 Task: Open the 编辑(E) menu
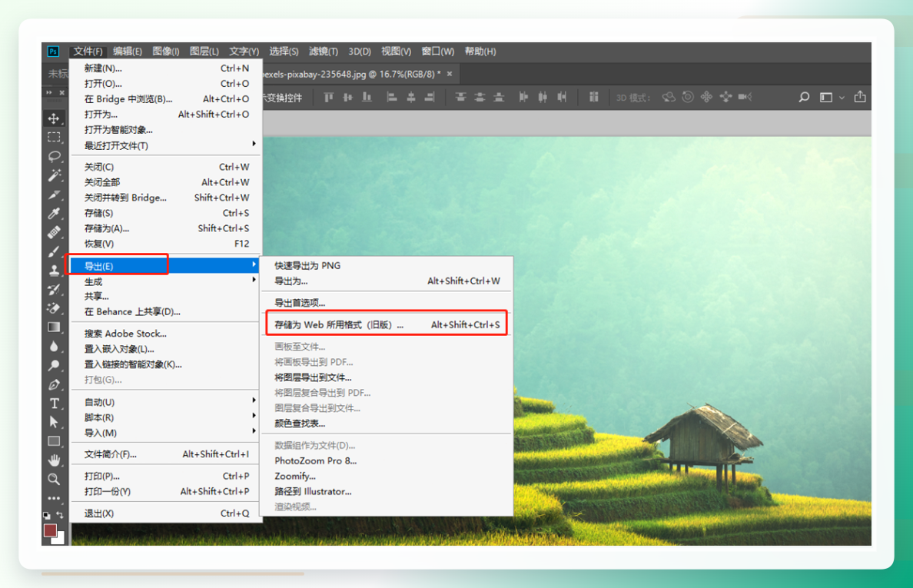coord(128,51)
